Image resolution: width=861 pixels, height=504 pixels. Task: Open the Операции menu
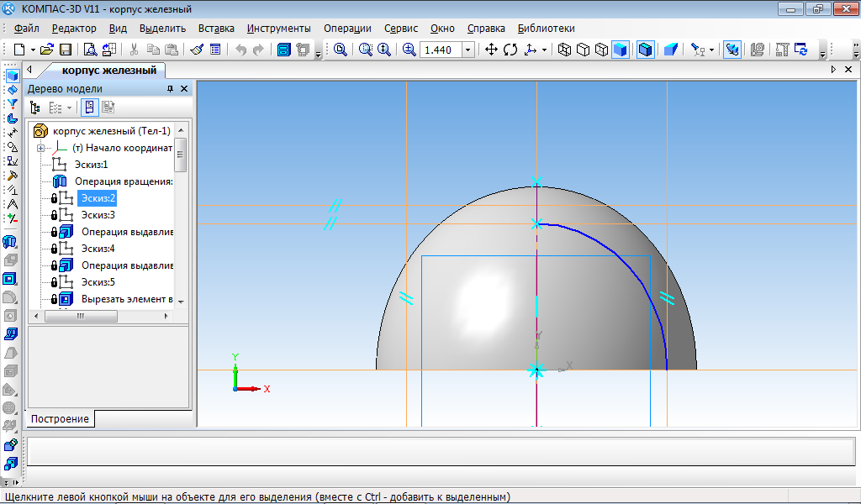click(x=347, y=28)
